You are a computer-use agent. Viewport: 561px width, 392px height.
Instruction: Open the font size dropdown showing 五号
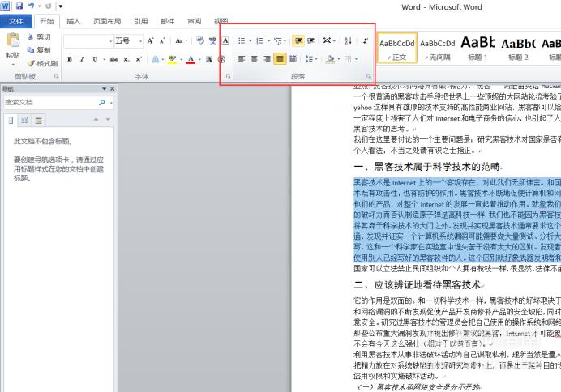point(140,41)
